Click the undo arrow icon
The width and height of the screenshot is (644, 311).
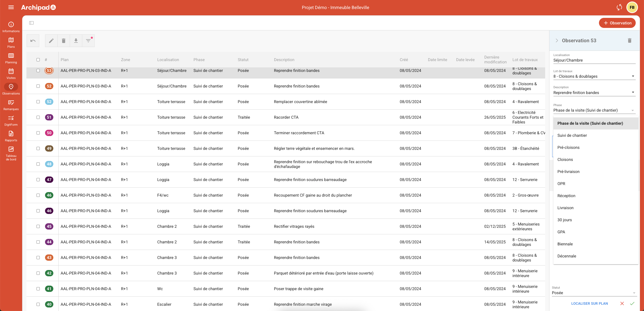(x=33, y=41)
